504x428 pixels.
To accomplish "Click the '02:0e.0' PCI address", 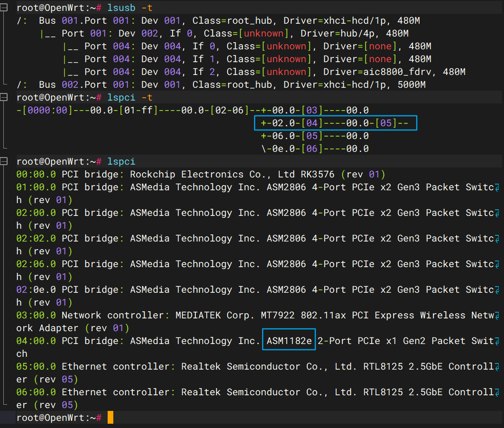I will (36, 289).
